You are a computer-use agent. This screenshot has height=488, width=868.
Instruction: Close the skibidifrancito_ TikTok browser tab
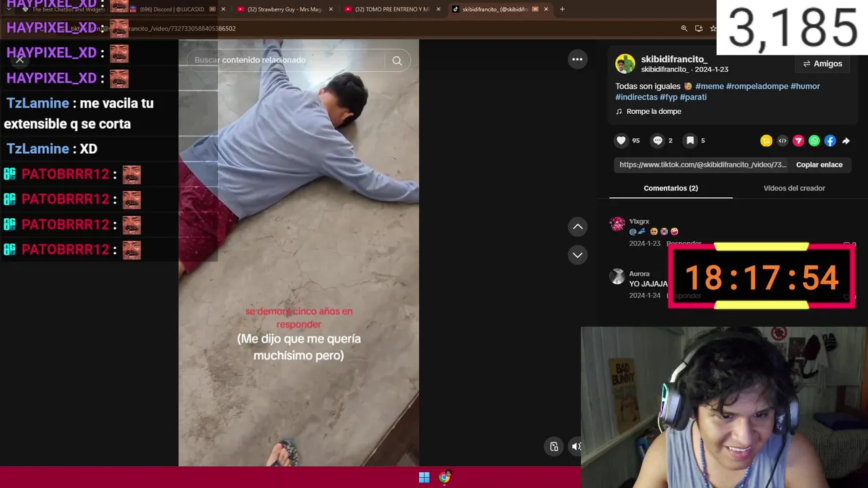[546, 9]
